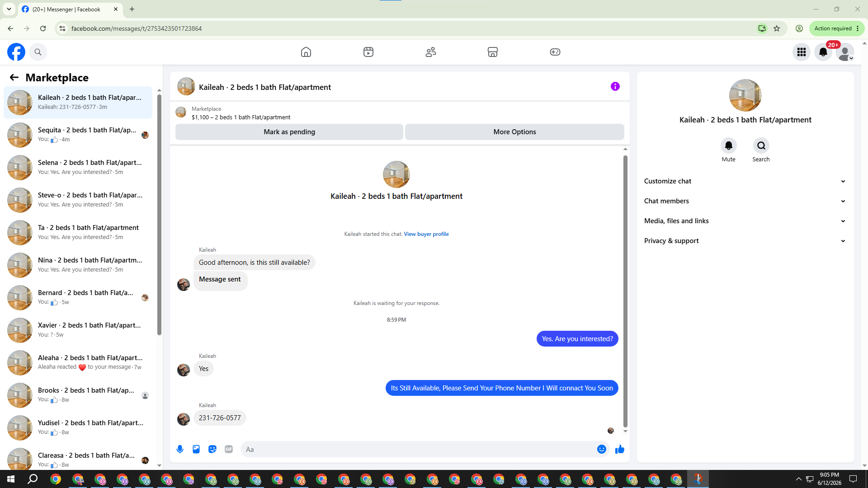The width and height of the screenshot is (868, 488).
Task: Open Clareasa conversation
Action: click(78, 457)
